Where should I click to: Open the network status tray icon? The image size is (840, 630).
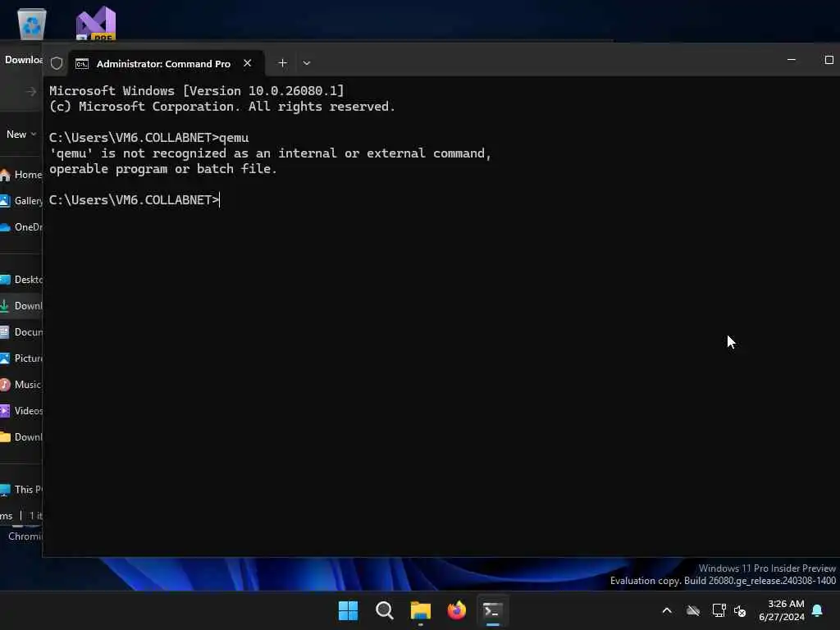[x=719, y=610]
